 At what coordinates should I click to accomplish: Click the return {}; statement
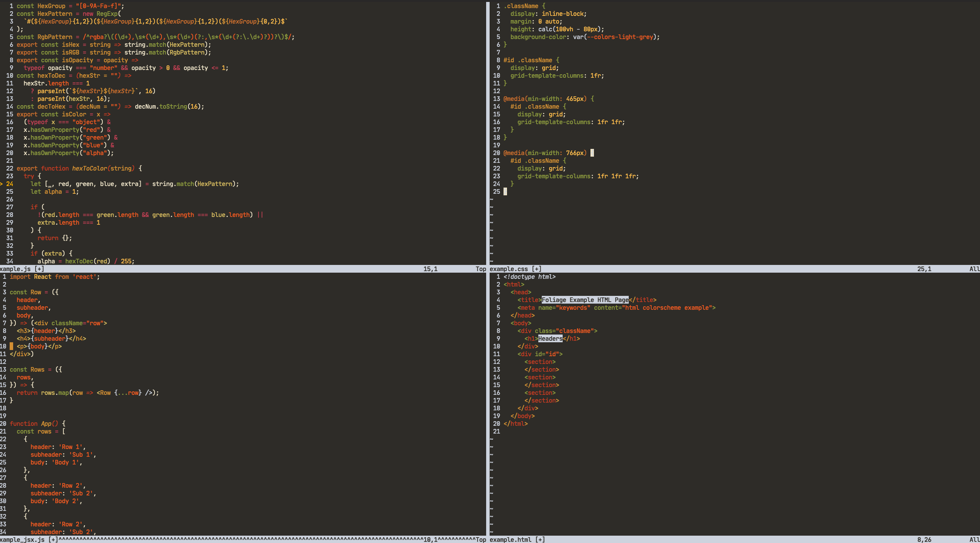[54, 238]
